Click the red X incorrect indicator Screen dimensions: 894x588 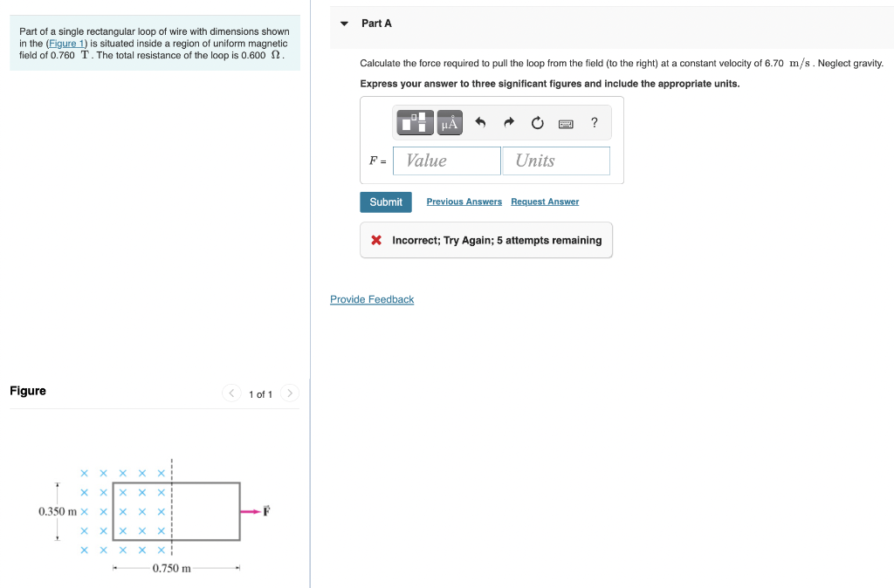[x=375, y=239]
